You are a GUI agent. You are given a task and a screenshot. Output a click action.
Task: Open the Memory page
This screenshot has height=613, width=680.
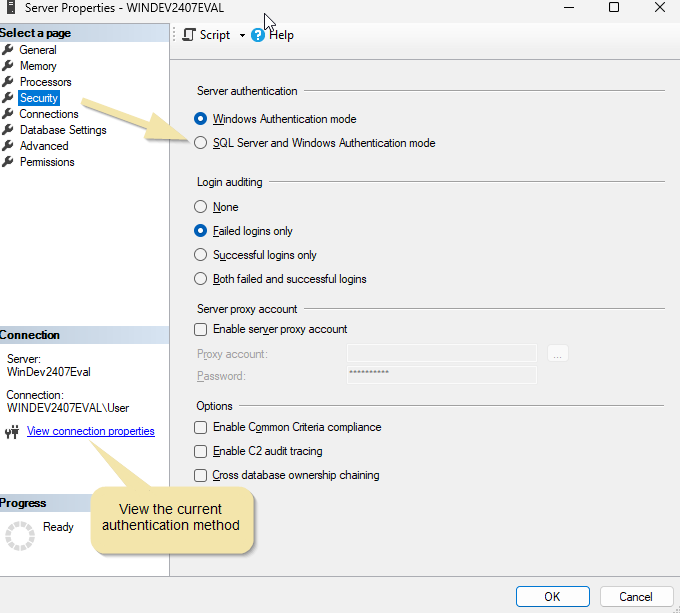point(38,66)
